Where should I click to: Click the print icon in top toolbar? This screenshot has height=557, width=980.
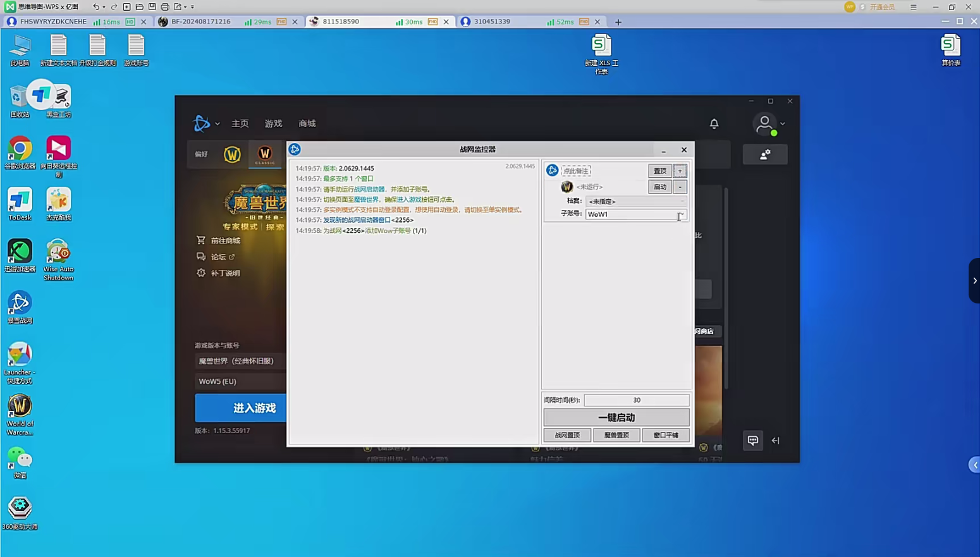pos(164,6)
